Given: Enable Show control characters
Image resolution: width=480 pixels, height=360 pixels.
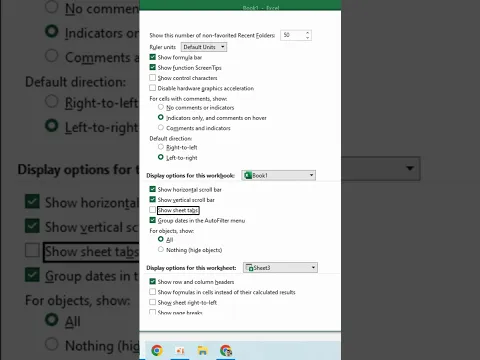Looking at the screenshot, I should pyautogui.click(x=153, y=78).
